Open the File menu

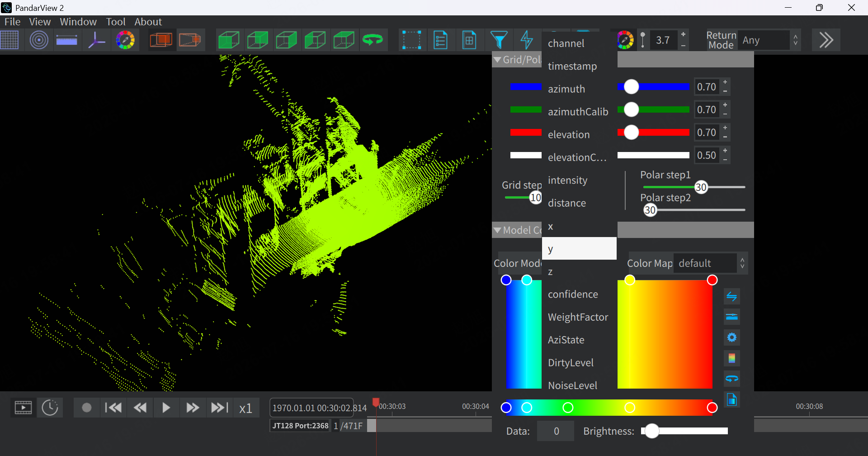pyautogui.click(x=12, y=22)
